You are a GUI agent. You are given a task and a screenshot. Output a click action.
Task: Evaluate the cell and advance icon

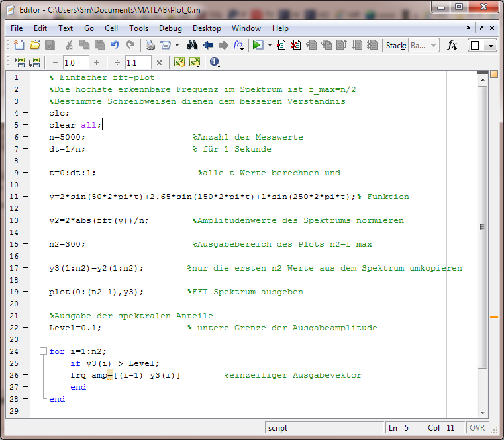pyautogui.click(x=34, y=62)
